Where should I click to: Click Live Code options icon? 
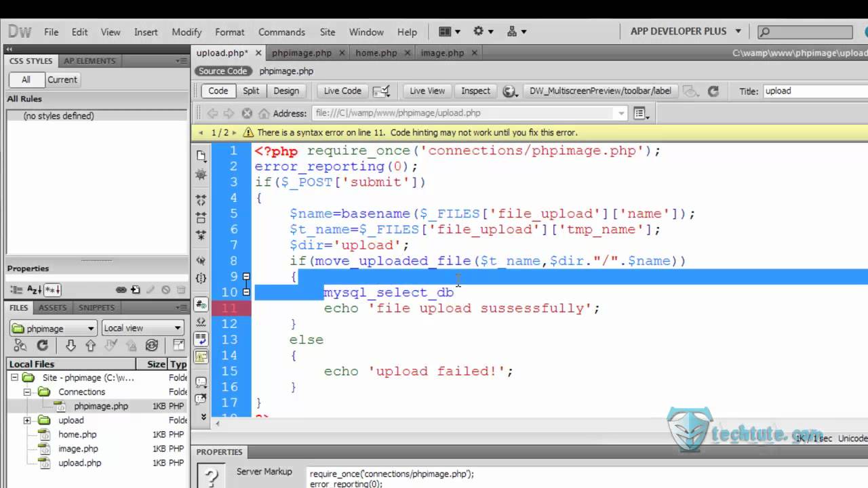[382, 91]
